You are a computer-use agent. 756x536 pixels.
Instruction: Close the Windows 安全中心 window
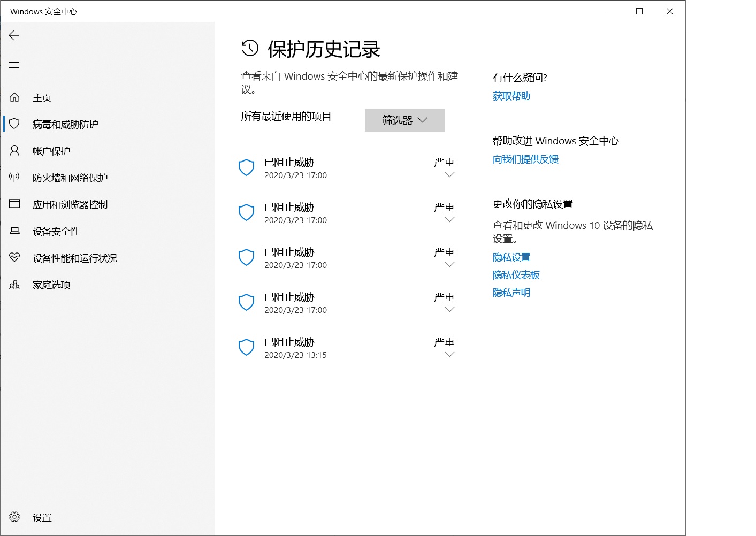tap(670, 11)
